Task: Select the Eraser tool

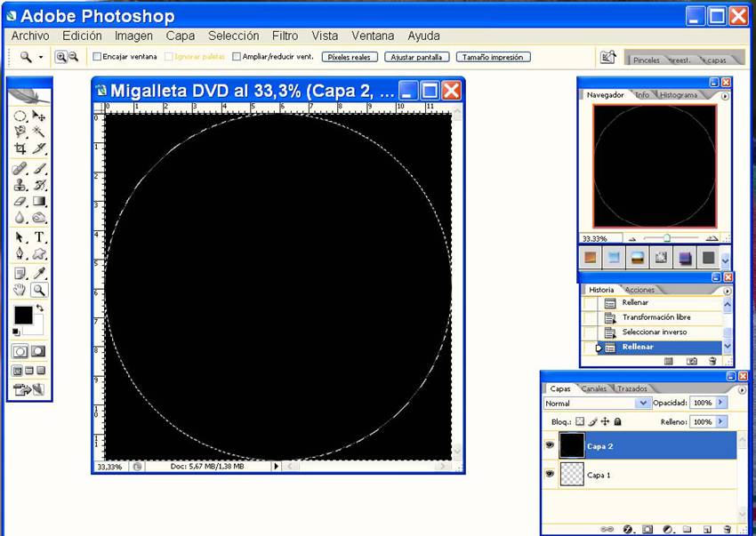Action: tap(20, 202)
